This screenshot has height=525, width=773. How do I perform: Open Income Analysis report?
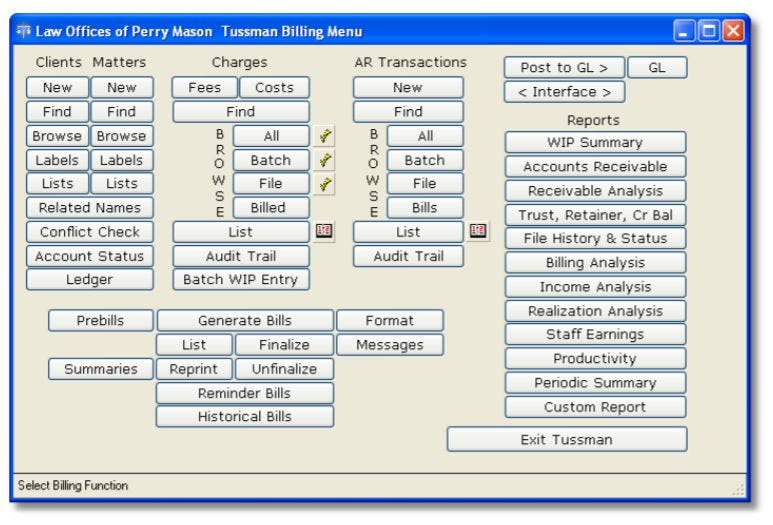click(x=596, y=286)
